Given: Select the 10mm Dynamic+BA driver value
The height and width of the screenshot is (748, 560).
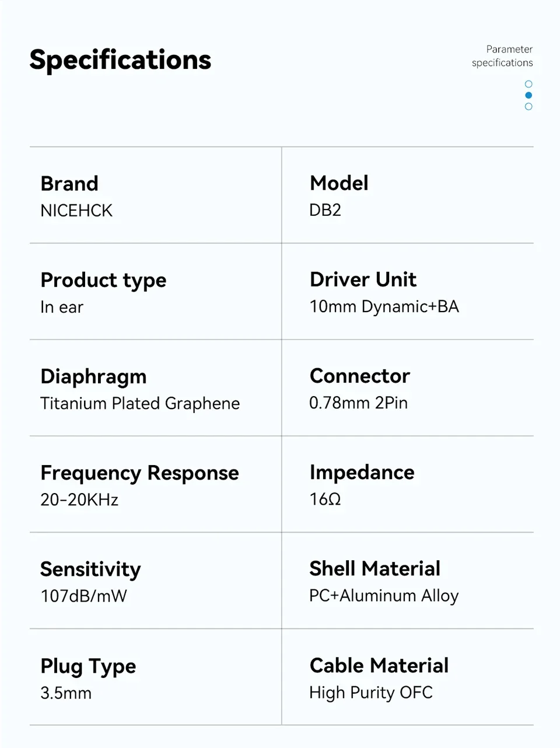Looking at the screenshot, I should [x=384, y=306].
